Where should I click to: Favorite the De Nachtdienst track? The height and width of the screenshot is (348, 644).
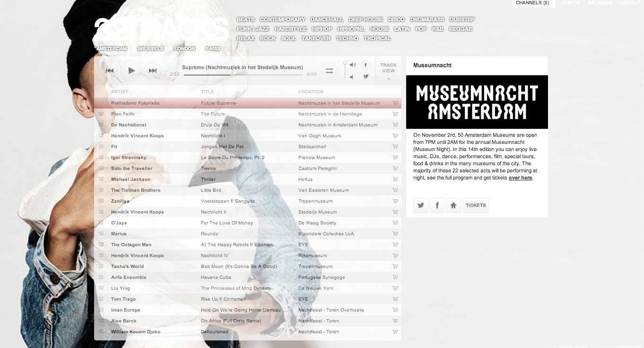101,125
